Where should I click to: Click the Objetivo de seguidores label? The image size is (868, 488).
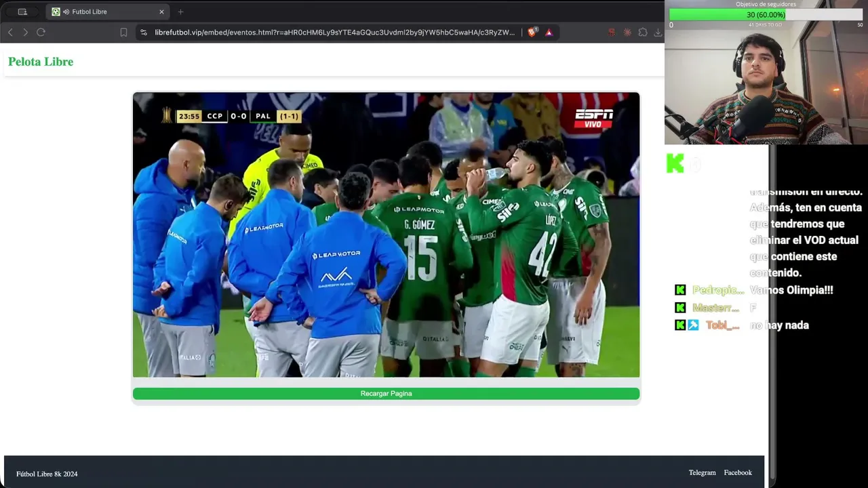tap(766, 4)
